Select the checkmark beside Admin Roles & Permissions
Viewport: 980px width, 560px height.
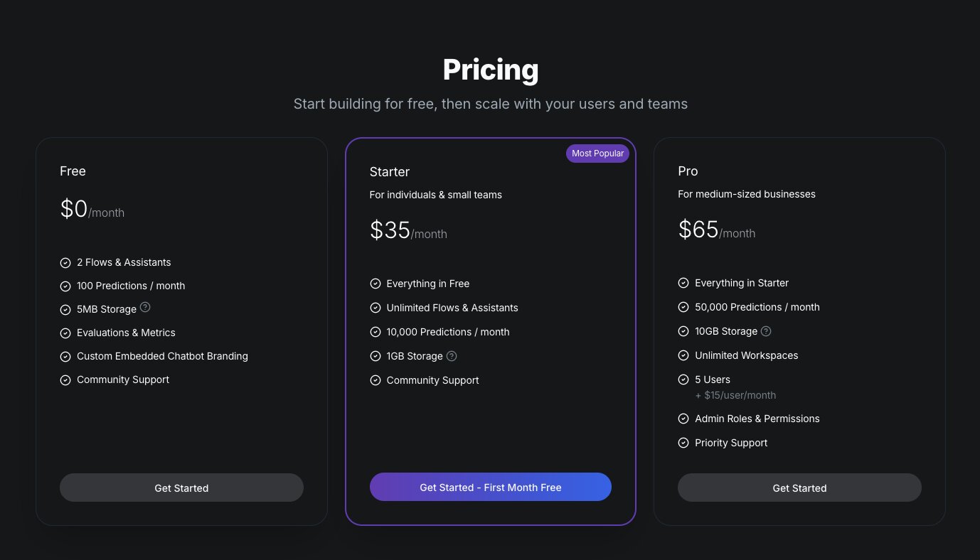point(683,419)
